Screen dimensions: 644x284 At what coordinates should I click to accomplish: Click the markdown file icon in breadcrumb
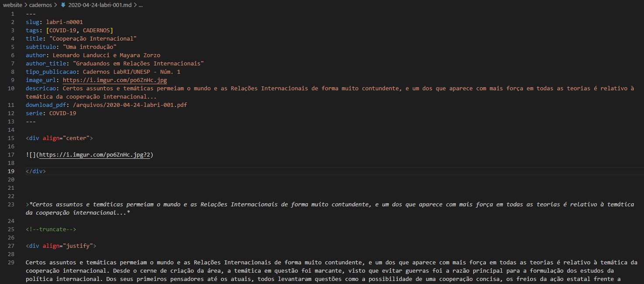pos(63,5)
